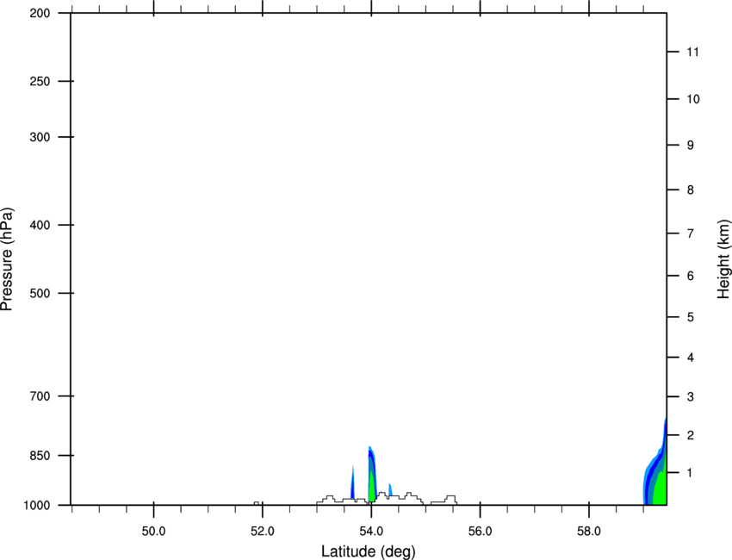Click the 3 km height label
The height and width of the screenshot is (560, 732).
pos(691,396)
